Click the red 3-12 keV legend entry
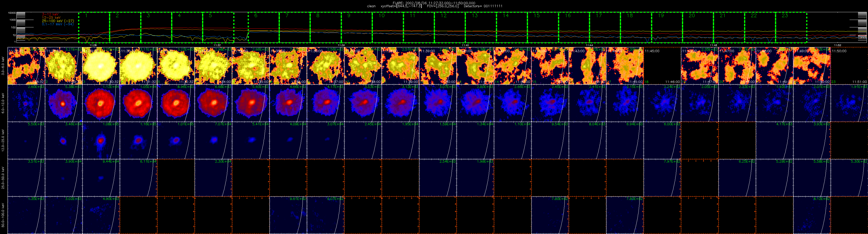This screenshot has height=234, width=868. pos(50,14)
